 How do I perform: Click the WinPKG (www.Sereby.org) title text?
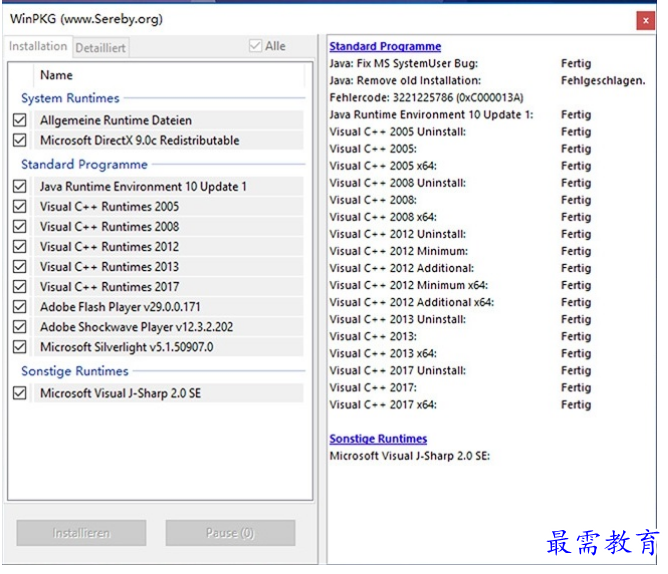(86, 19)
